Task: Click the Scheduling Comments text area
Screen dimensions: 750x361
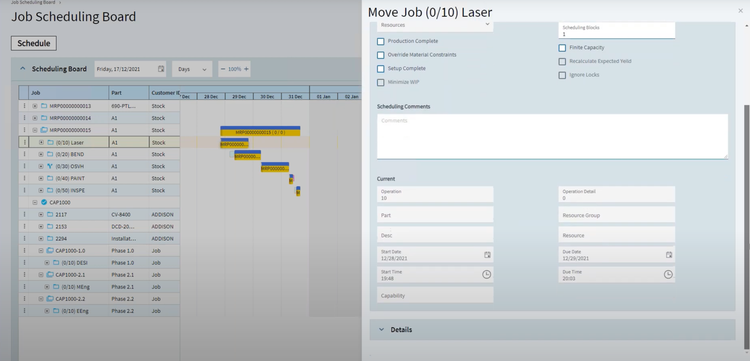Action: coord(552,136)
